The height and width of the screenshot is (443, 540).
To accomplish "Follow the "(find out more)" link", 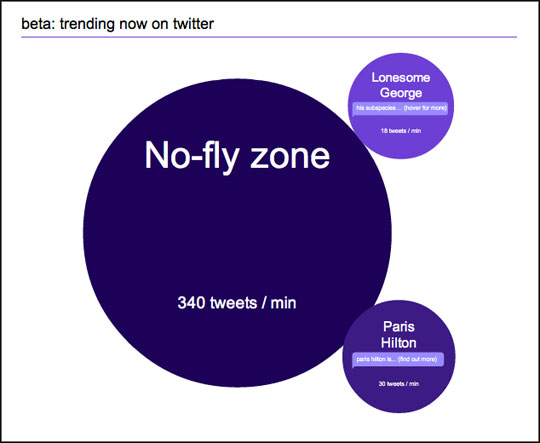I will click(417, 359).
